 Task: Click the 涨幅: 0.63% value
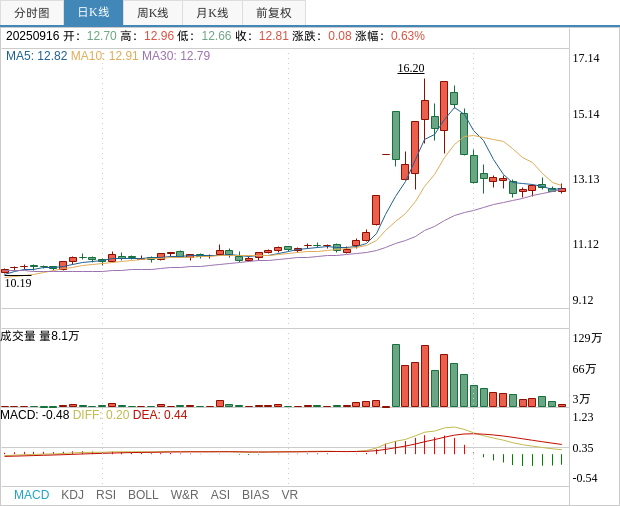click(390, 36)
